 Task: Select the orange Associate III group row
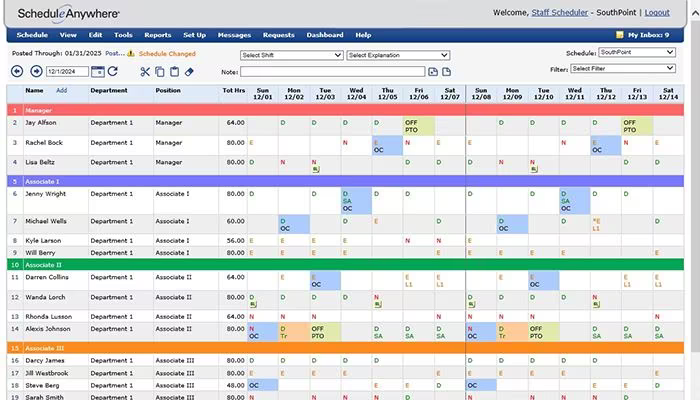click(x=345, y=348)
